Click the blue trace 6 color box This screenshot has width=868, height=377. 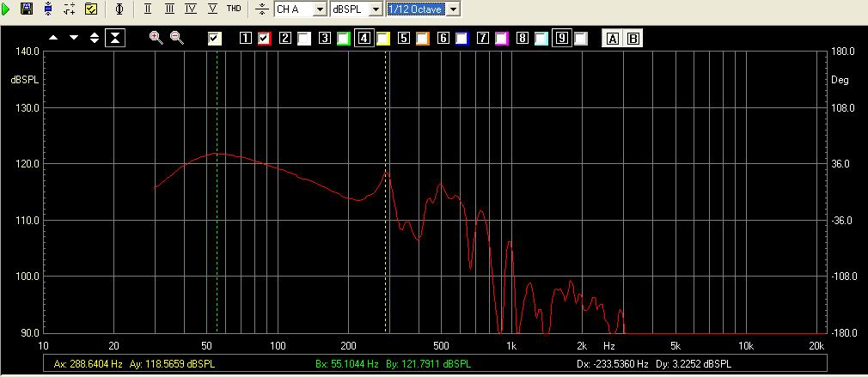[x=462, y=39]
